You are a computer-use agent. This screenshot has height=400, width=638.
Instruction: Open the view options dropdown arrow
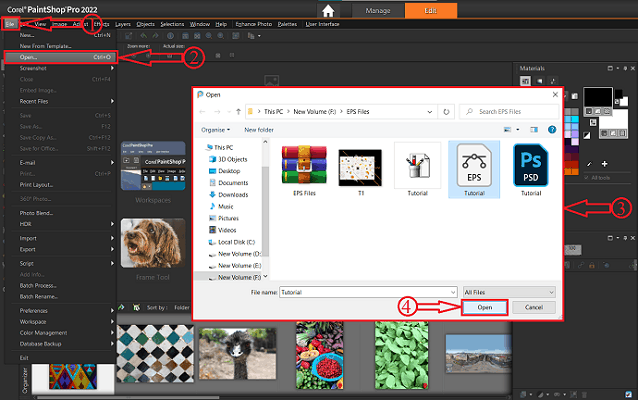coord(518,130)
